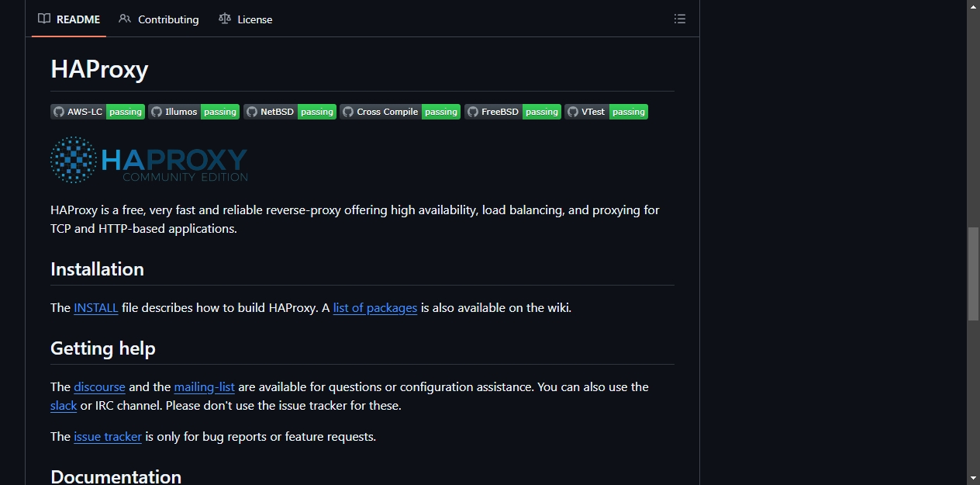Switch to the License tab

tap(246, 19)
